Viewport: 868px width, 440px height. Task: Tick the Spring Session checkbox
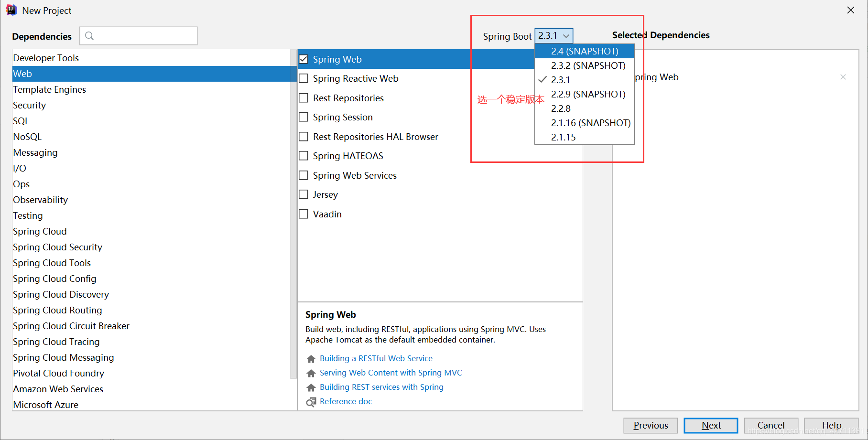(304, 117)
